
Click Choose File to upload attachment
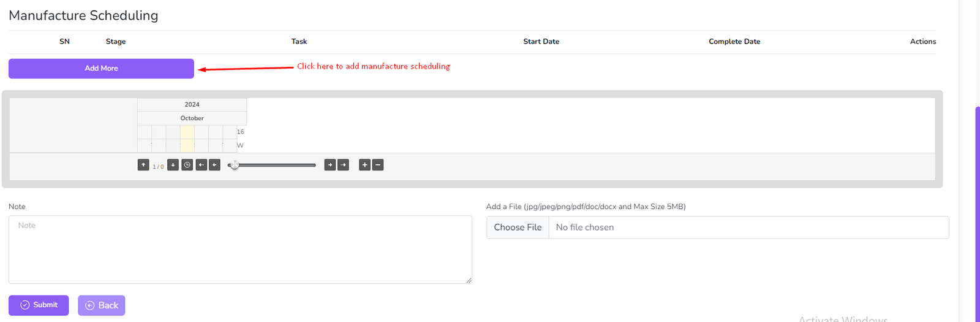518,228
